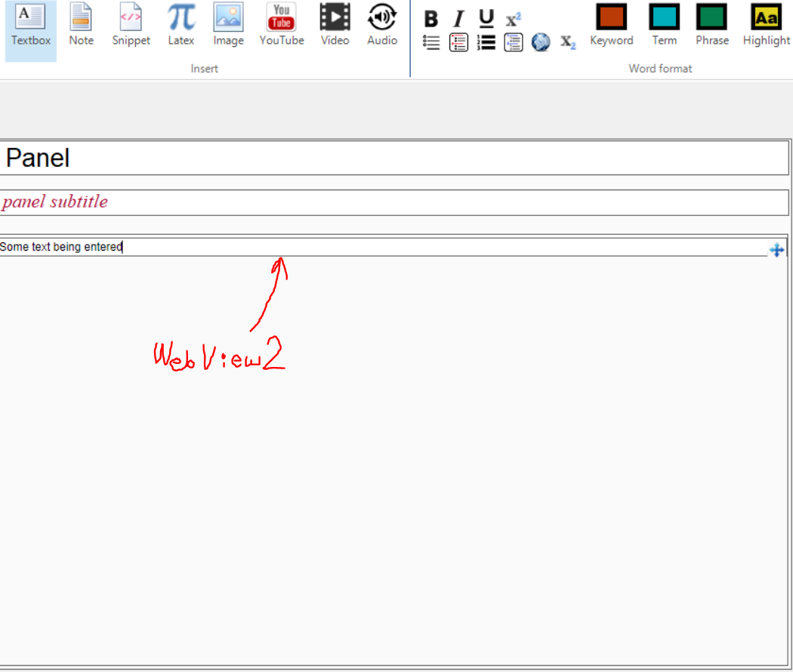Insert a hyperlink using the globe icon
This screenshot has height=672, width=793.
click(x=541, y=42)
